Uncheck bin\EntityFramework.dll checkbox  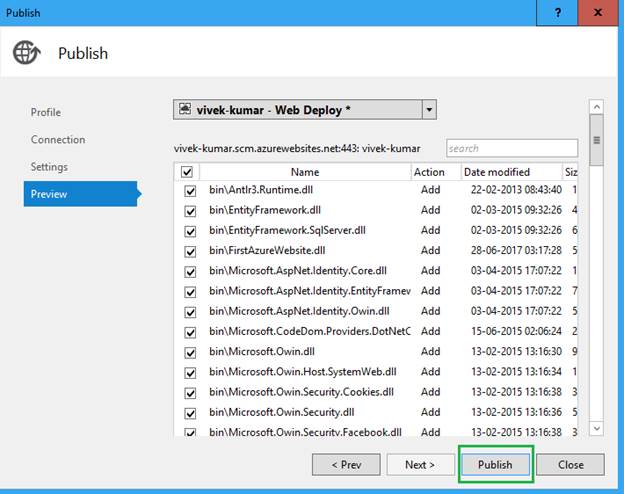click(x=190, y=211)
